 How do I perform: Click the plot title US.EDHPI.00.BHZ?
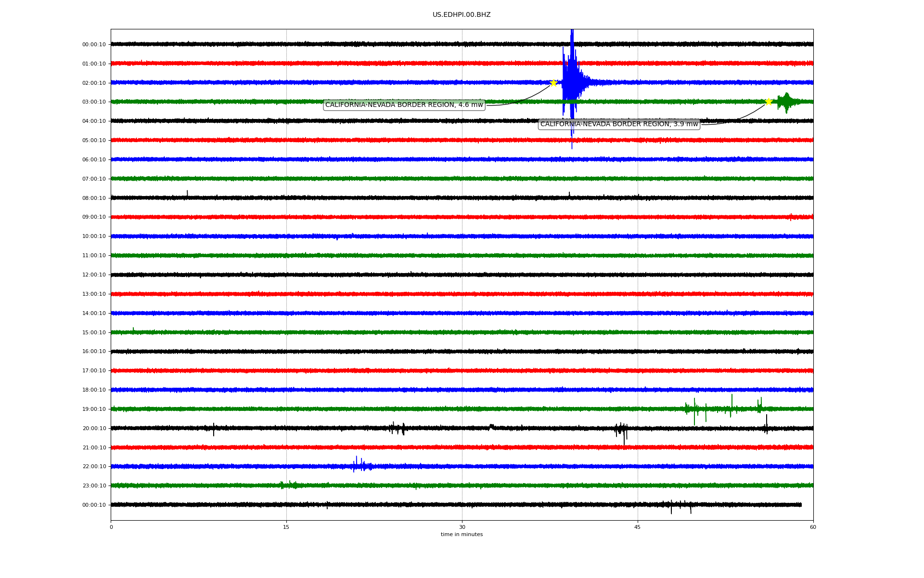tap(462, 15)
